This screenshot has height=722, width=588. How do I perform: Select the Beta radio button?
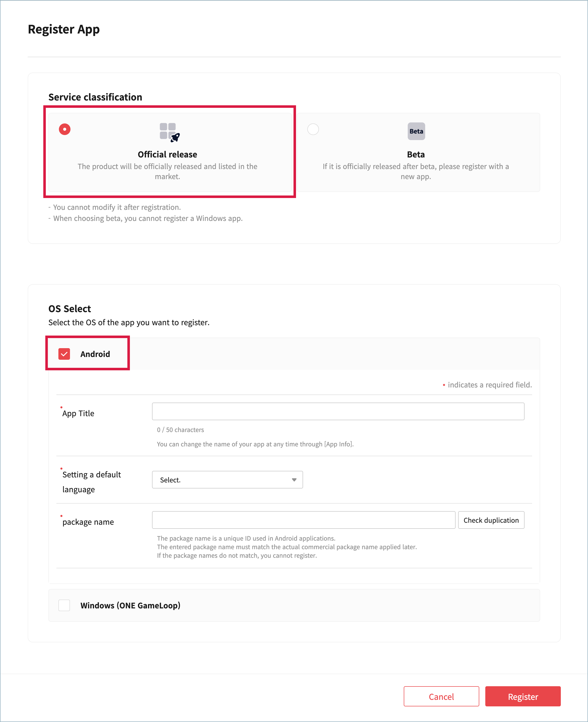coord(313,129)
